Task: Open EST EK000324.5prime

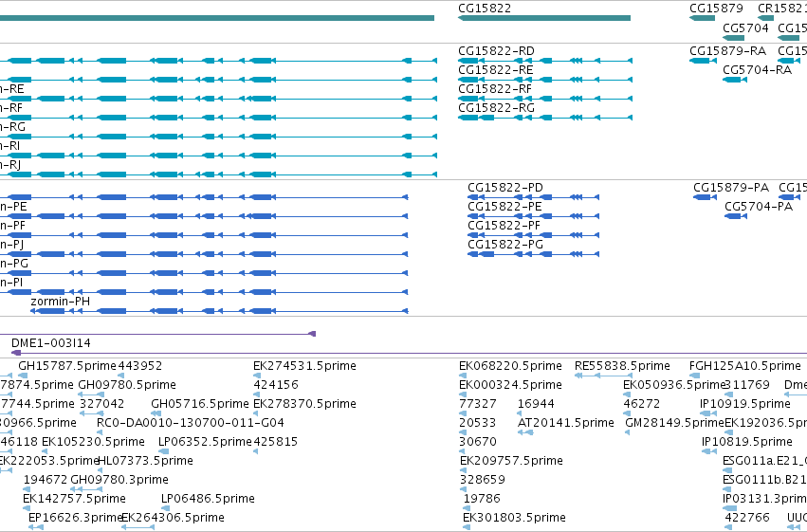Action: [x=510, y=385]
